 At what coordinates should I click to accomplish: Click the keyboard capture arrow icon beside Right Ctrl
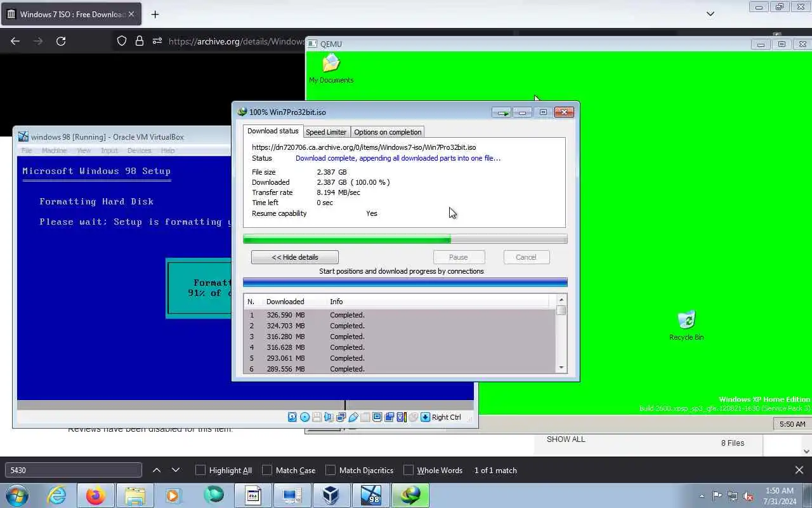[x=425, y=417]
